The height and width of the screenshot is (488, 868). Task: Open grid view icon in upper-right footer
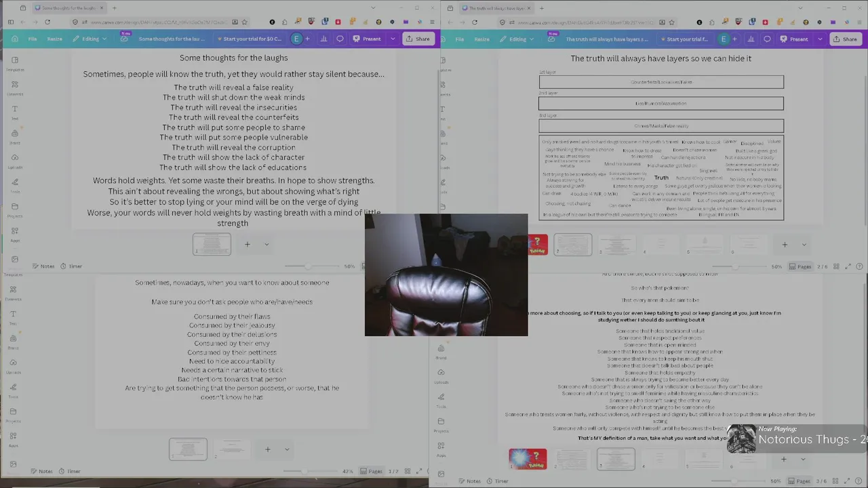[x=836, y=266]
